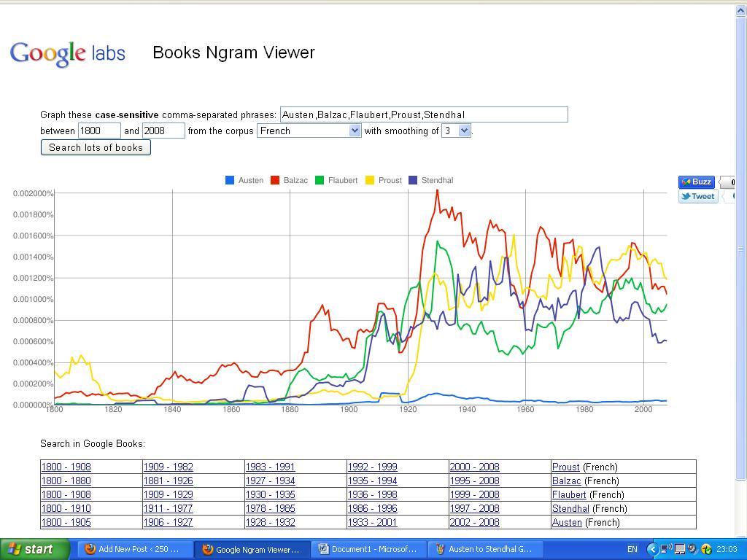Open the 1800 - 1910 search link

point(66,508)
